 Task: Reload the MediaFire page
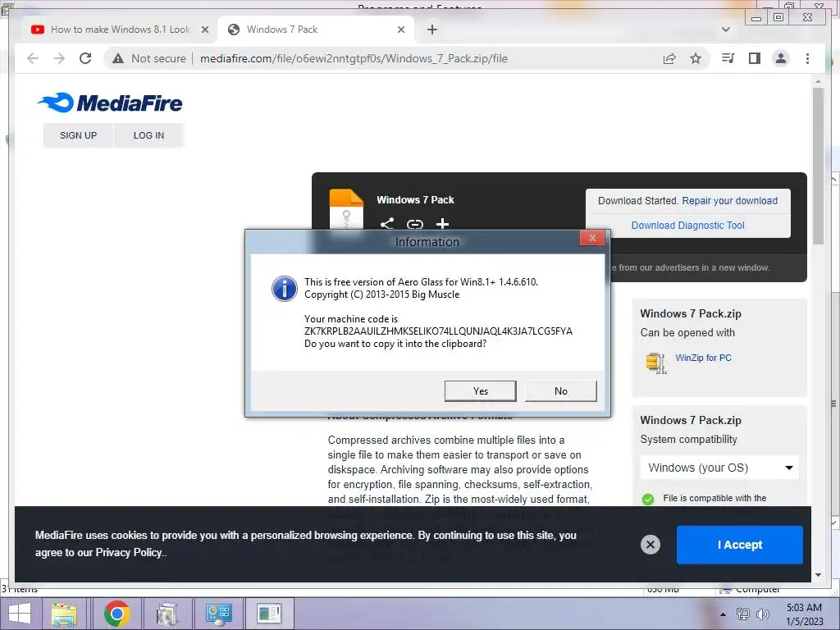coord(85,58)
